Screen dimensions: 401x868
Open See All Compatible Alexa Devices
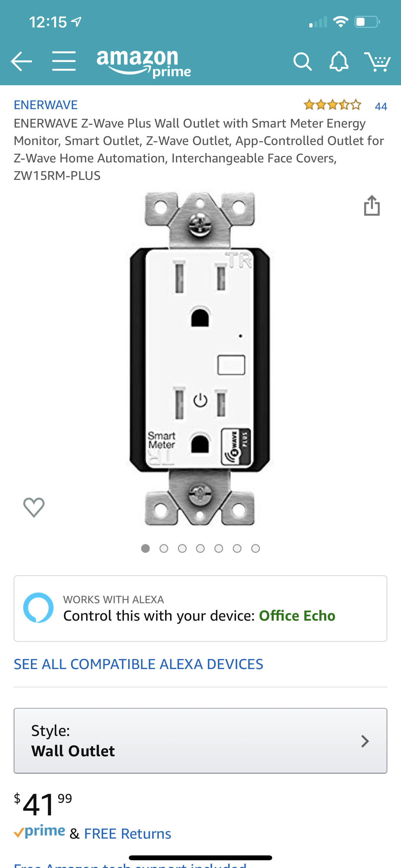(x=139, y=664)
